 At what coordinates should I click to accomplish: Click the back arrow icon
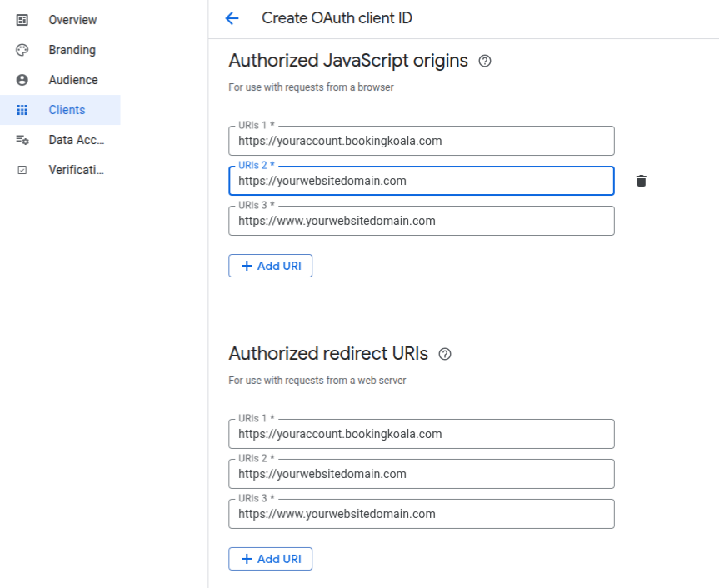click(x=232, y=18)
